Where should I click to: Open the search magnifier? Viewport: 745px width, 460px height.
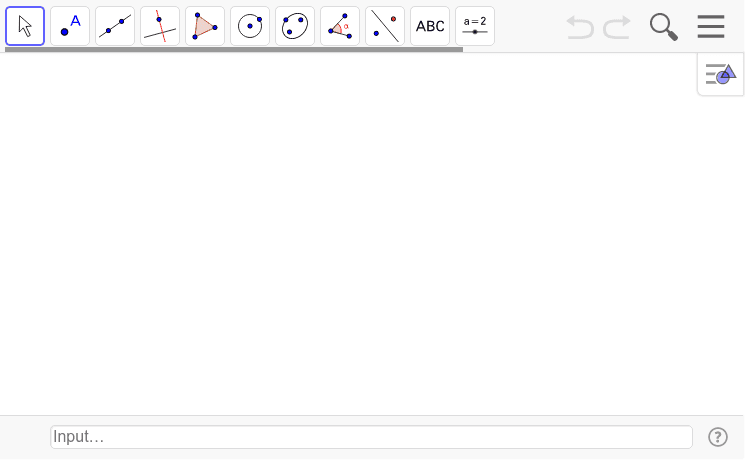pyautogui.click(x=663, y=27)
